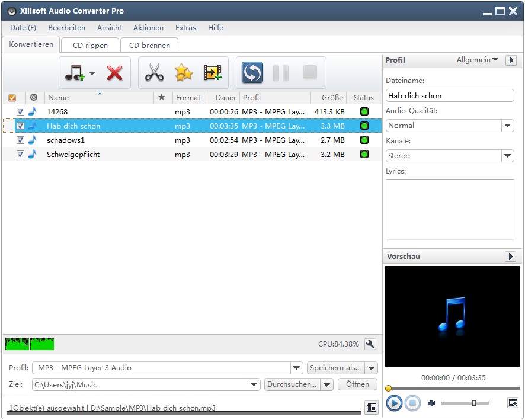Click the Speichern als... button
The image size is (525, 420).
point(336,368)
